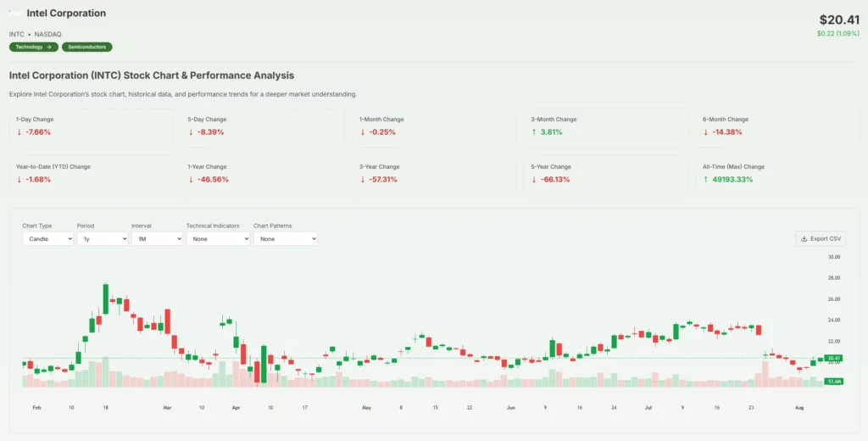The width and height of the screenshot is (868, 441).
Task: Click the download icon on Export CSV
Action: pos(804,239)
